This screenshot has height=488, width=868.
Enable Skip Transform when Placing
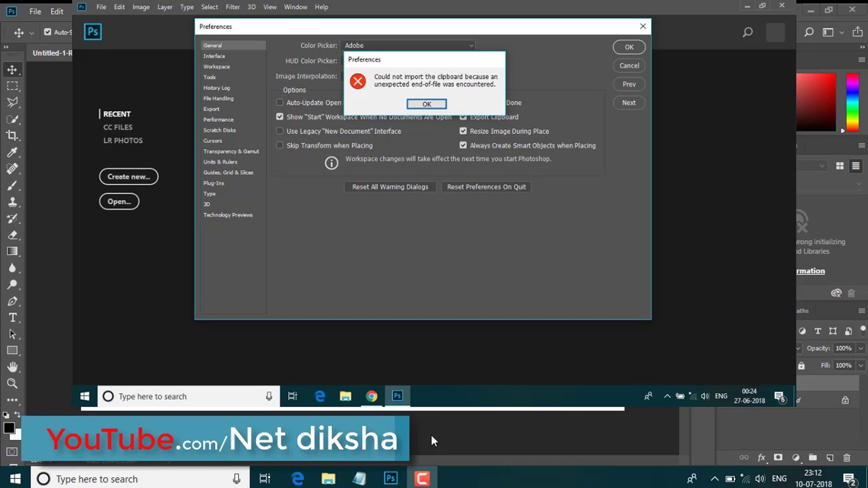279,145
